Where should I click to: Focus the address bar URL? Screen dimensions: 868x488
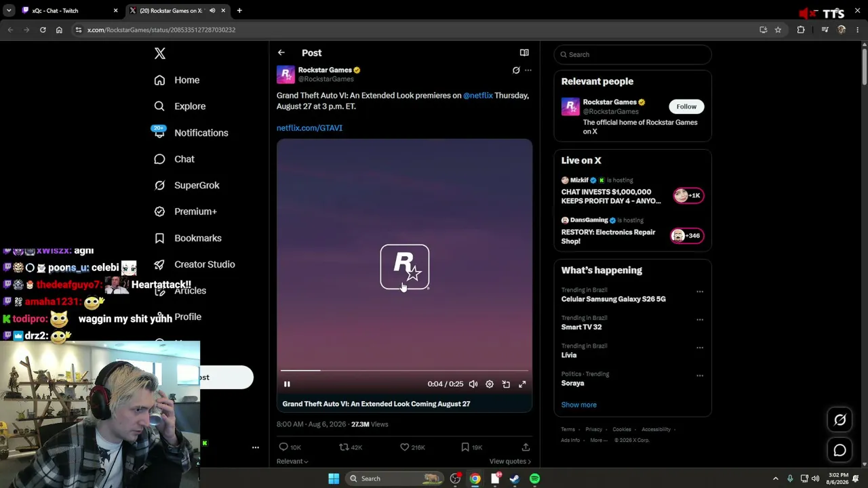click(161, 30)
